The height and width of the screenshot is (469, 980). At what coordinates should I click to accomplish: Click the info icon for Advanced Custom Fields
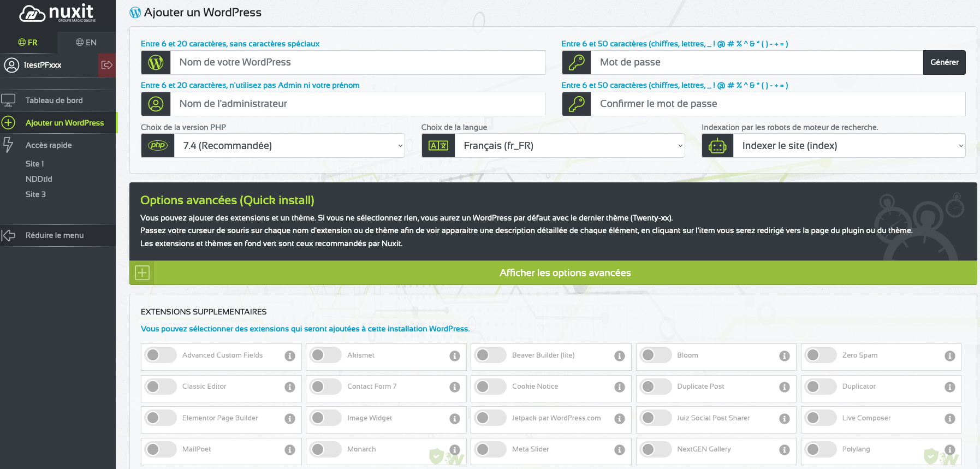click(290, 356)
